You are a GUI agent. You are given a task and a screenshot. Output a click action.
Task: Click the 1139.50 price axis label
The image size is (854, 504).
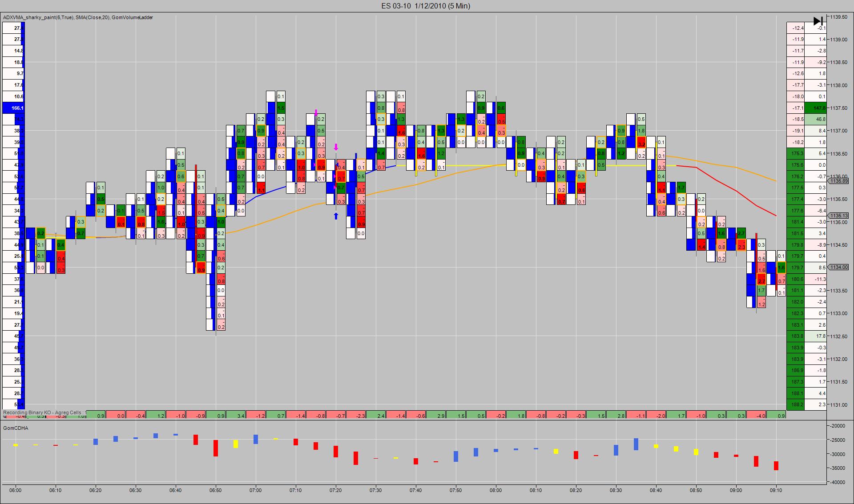[x=838, y=16]
